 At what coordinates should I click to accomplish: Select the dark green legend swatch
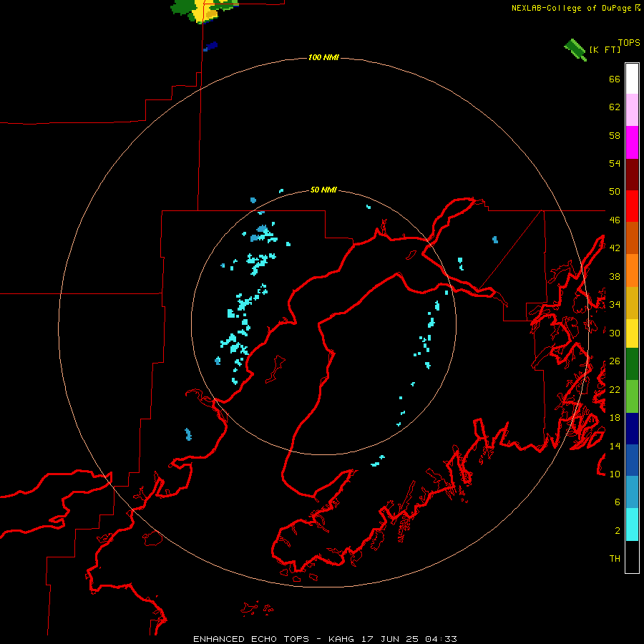[x=632, y=364]
